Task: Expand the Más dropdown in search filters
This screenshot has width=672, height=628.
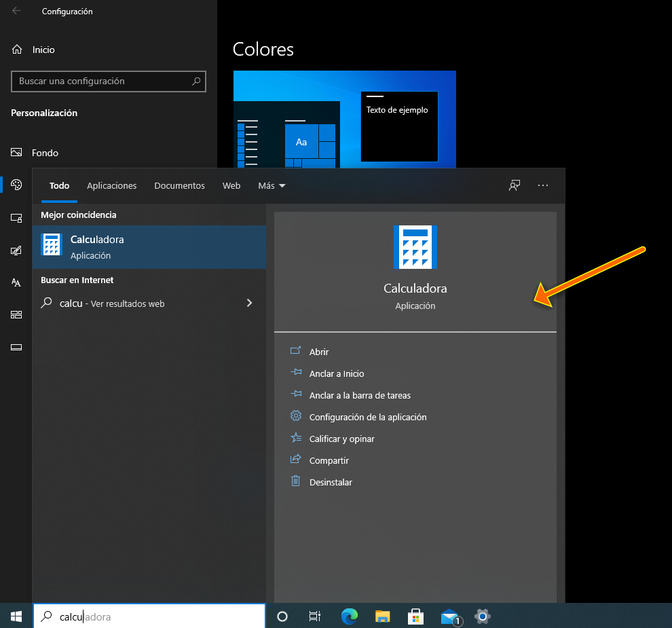Action: tap(271, 185)
